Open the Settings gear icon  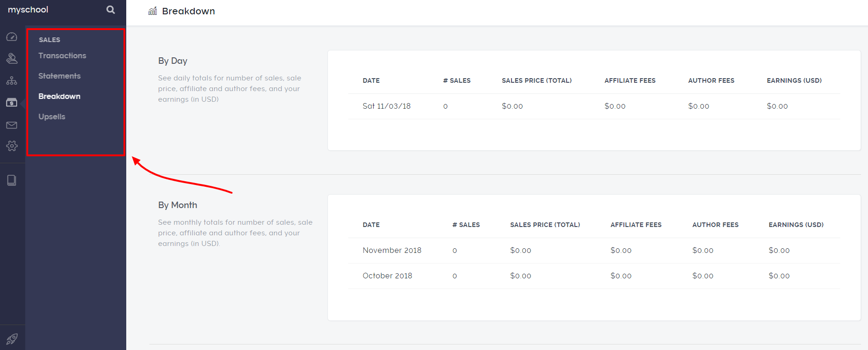(12, 146)
